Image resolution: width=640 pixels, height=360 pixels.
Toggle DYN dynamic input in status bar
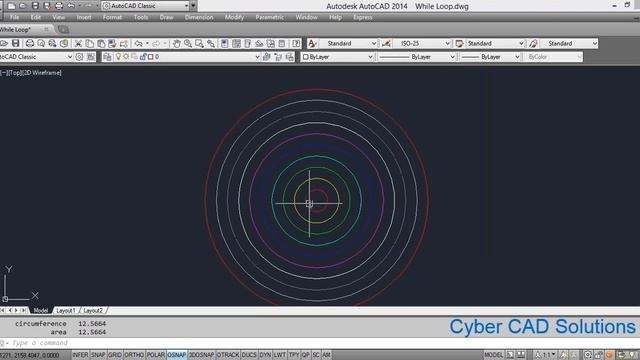[x=265, y=355]
